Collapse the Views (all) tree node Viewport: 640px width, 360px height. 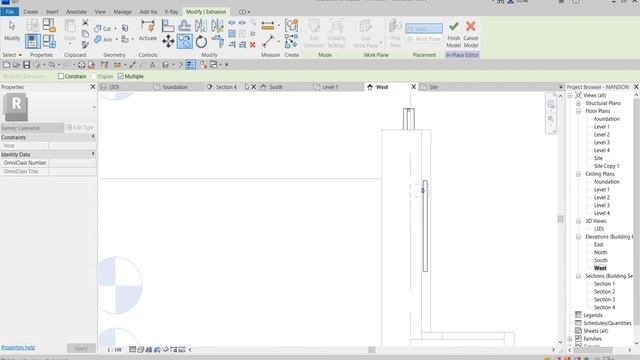[x=570, y=95]
